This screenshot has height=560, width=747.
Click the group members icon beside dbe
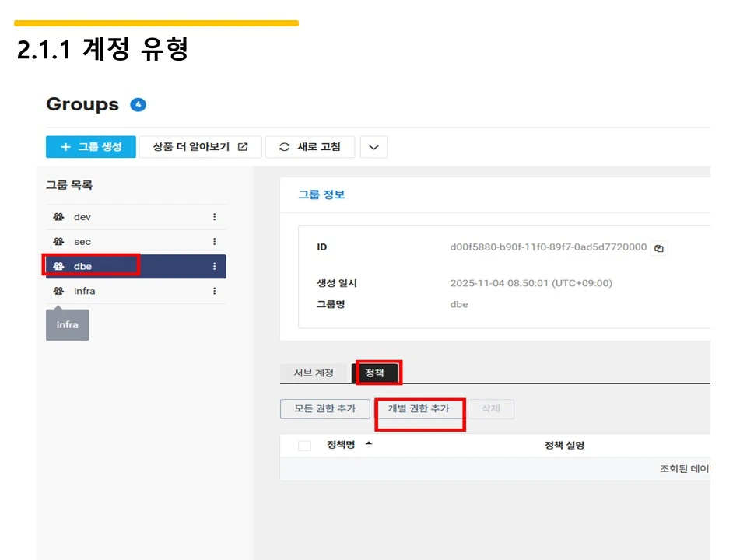58,266
